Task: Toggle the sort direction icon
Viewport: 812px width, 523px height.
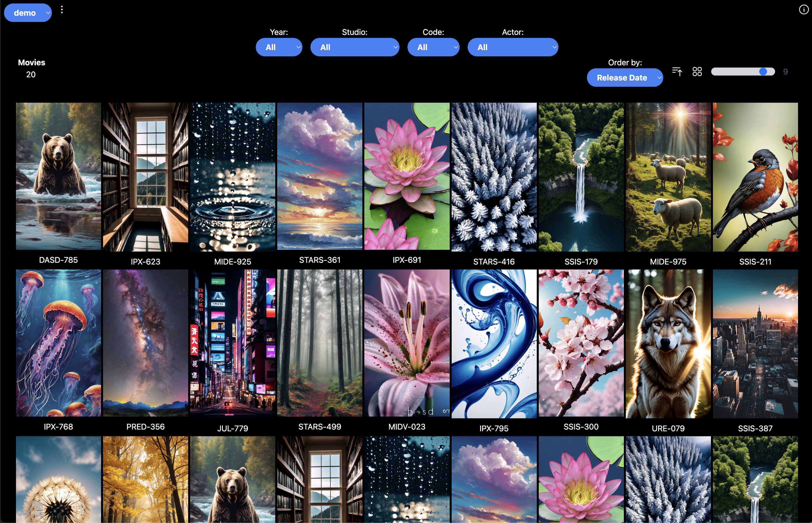Action: 677,72
